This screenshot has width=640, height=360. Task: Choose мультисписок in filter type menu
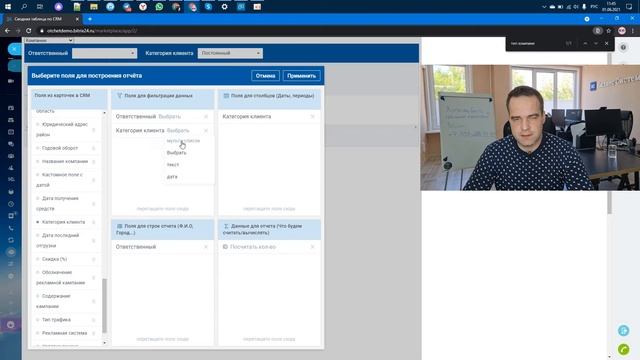183,141
